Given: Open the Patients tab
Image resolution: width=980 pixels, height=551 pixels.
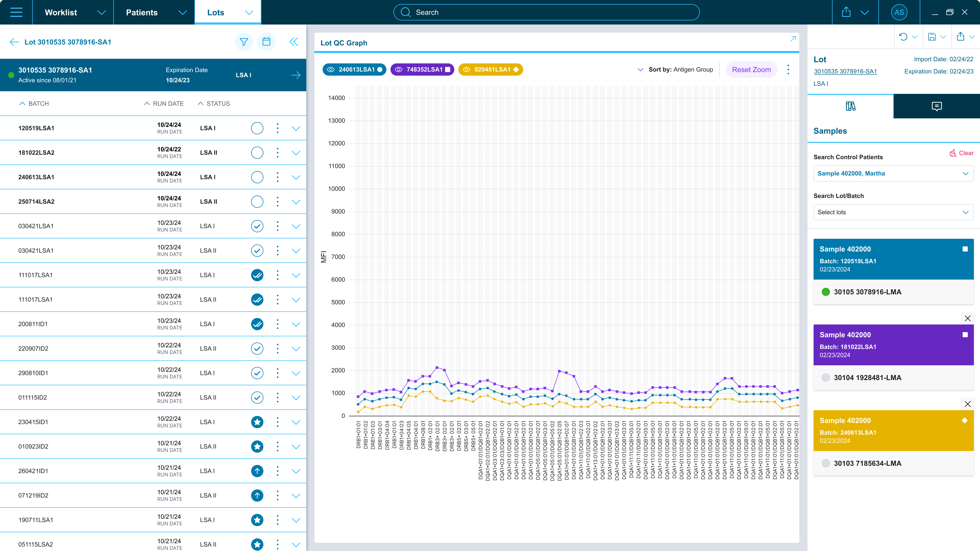Looking at the screenshot, I should (142, 12).
